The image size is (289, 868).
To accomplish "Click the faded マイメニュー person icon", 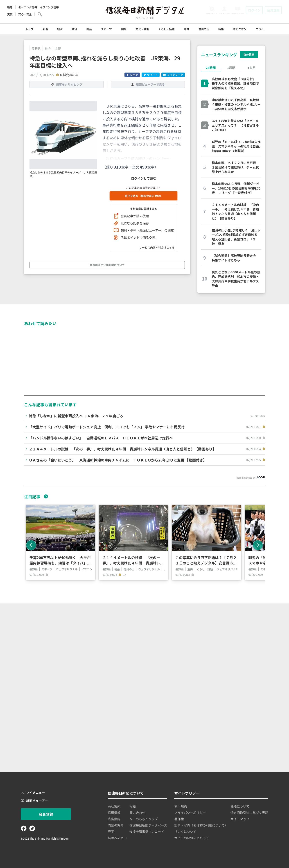I will click(x=224, y=9).
